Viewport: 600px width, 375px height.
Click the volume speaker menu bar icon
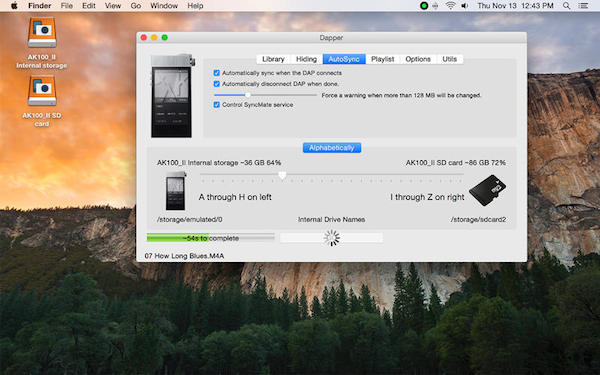465,6
